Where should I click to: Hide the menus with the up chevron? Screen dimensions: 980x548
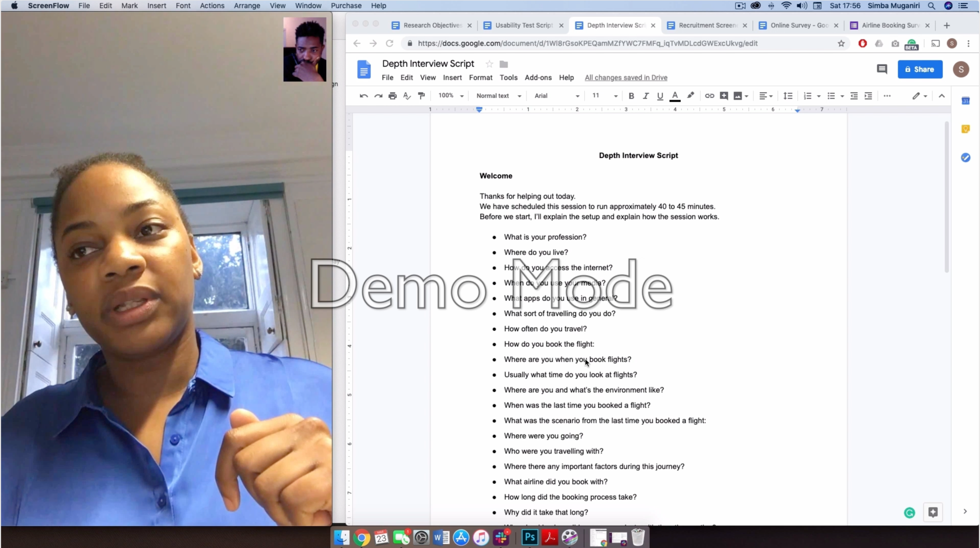point(942,96)
